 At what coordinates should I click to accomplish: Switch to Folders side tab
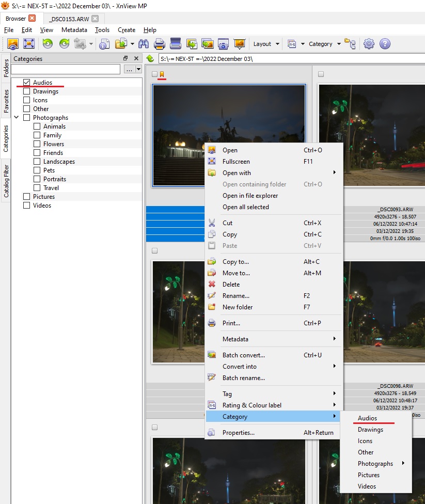pos(6,68)
